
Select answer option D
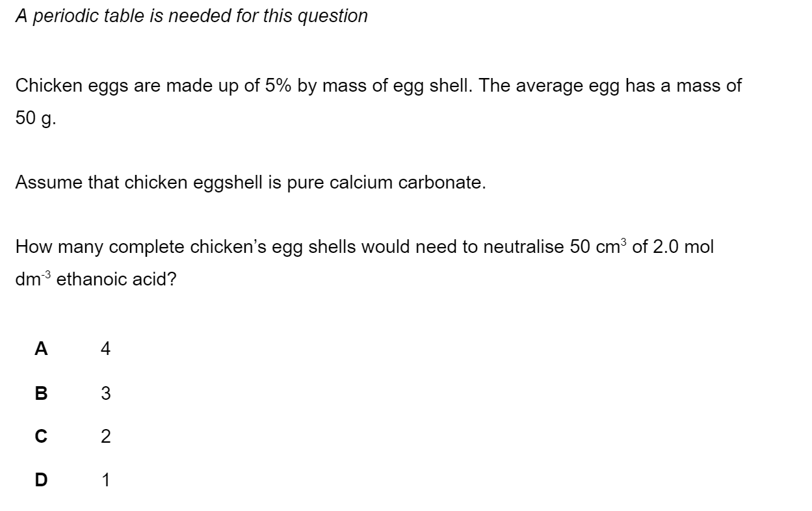[x=41, y=480]
